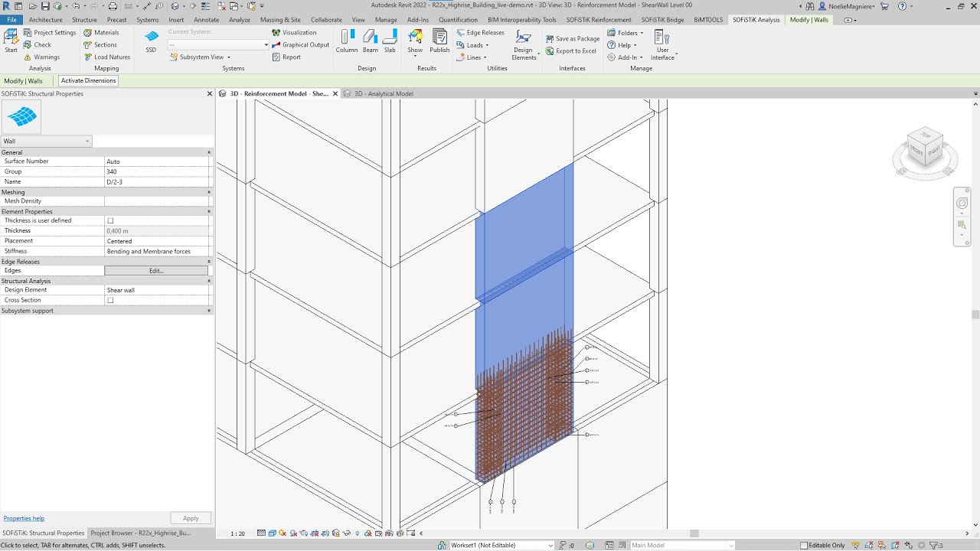Screen dimensions: 980x551
Task: Open the Folders dropdown
Action: coord(625,33)
